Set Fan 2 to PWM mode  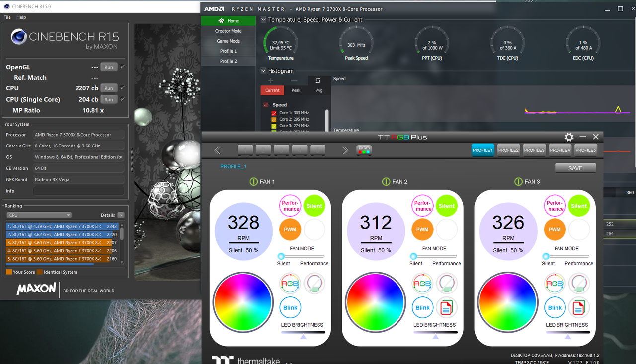click(x=423, y=229)
